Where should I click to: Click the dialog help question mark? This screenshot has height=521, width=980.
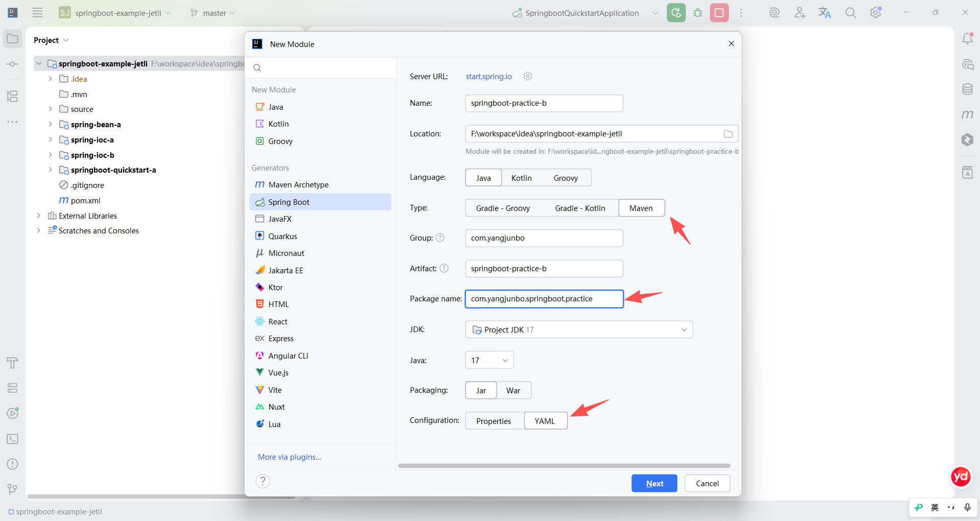pyautogui.click(x=263, y=481)
